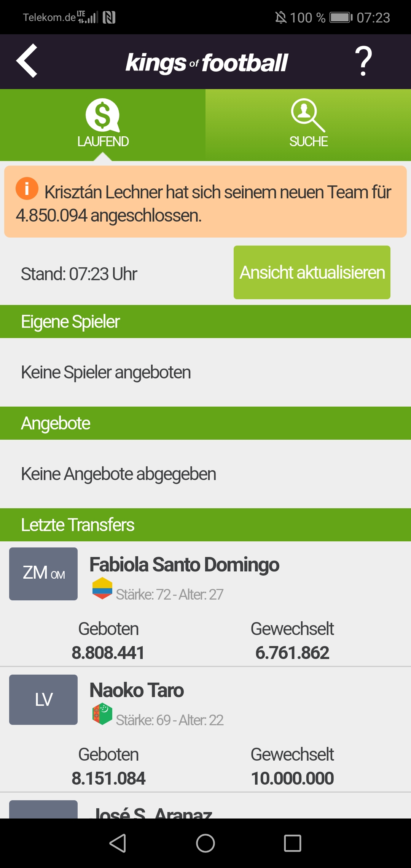Open Android recent apps square button
The image size is (411, 868).
(293, 843)
